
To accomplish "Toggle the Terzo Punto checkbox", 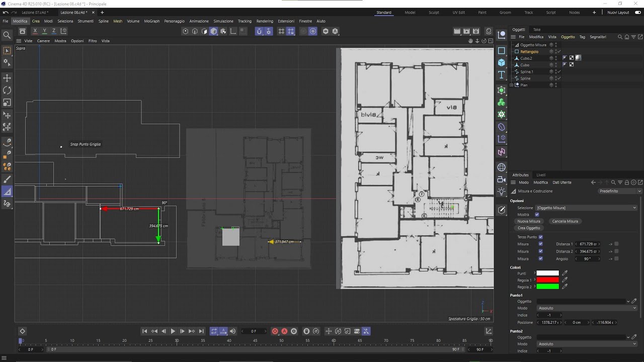I will [x=540, y=237].
